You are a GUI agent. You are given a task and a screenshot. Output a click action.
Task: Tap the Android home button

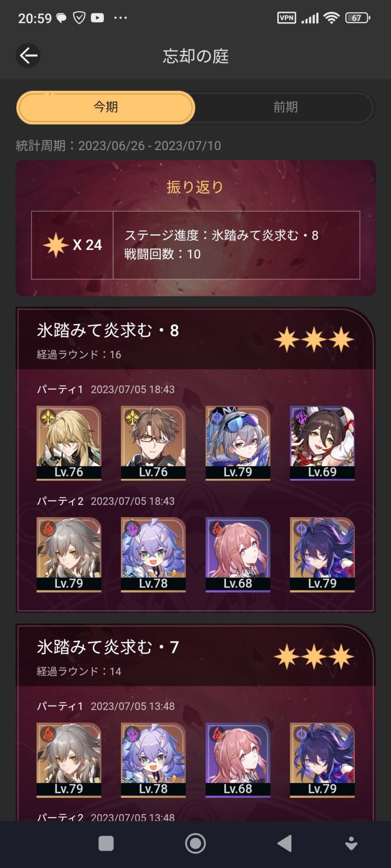click(x=195, y=844)
